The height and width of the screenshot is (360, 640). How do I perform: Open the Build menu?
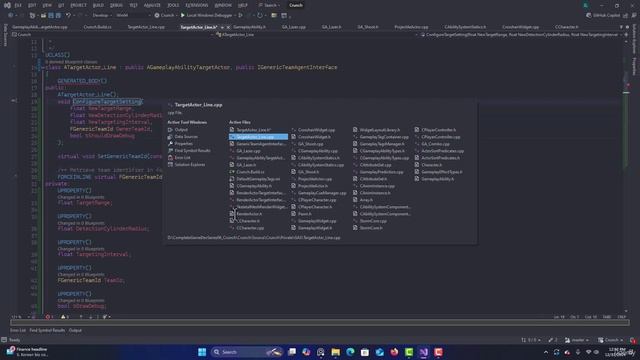click(x=98, y=5)
